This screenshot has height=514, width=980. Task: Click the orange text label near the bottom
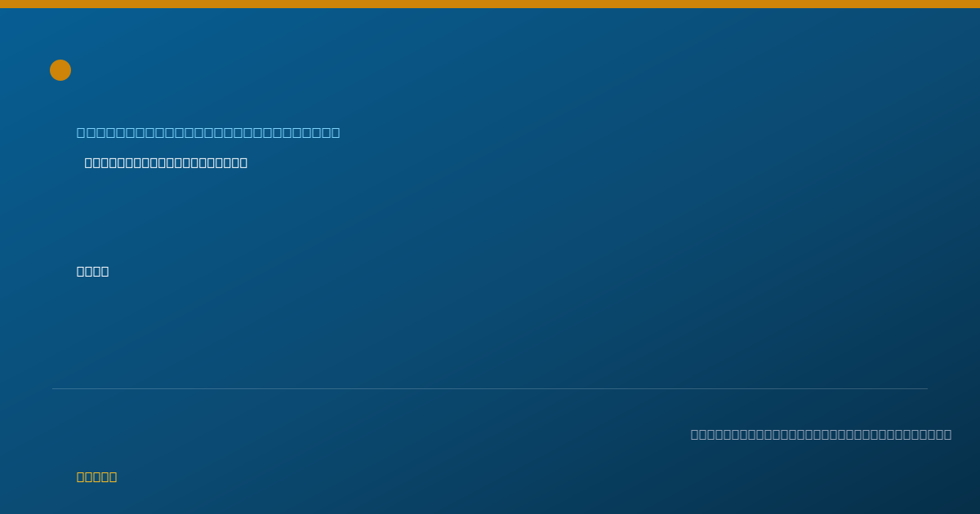coord(96,476)
